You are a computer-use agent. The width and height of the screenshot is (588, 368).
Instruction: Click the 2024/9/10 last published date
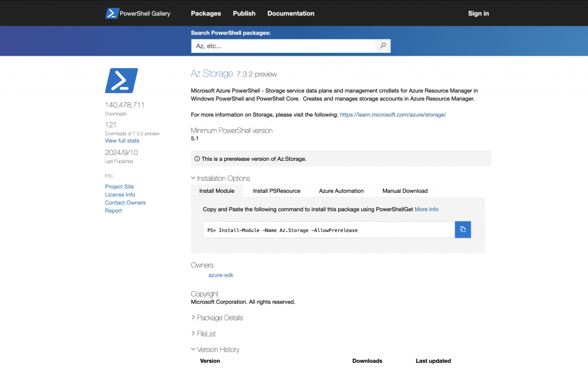[122, 153]
